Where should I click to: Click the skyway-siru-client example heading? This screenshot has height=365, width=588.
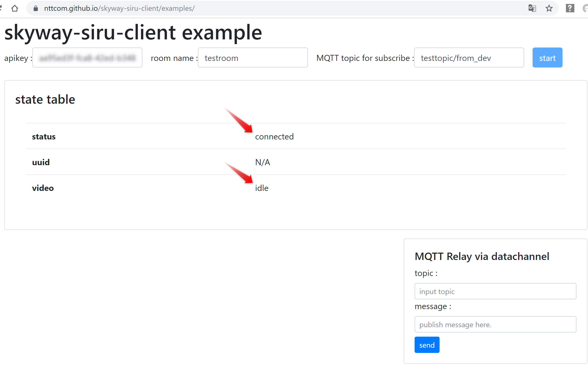(133, 33)
